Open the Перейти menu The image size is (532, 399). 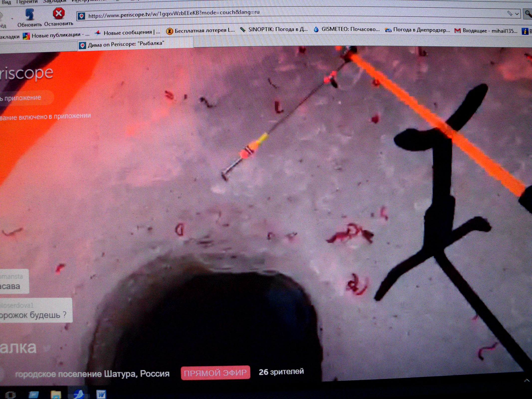tap(27, 2)
